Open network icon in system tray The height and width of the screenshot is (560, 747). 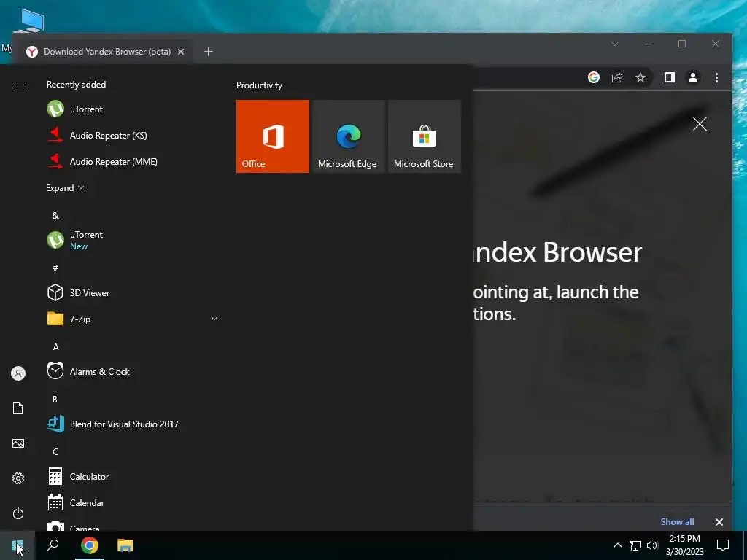pyautogui.click(x=635, y=545)
